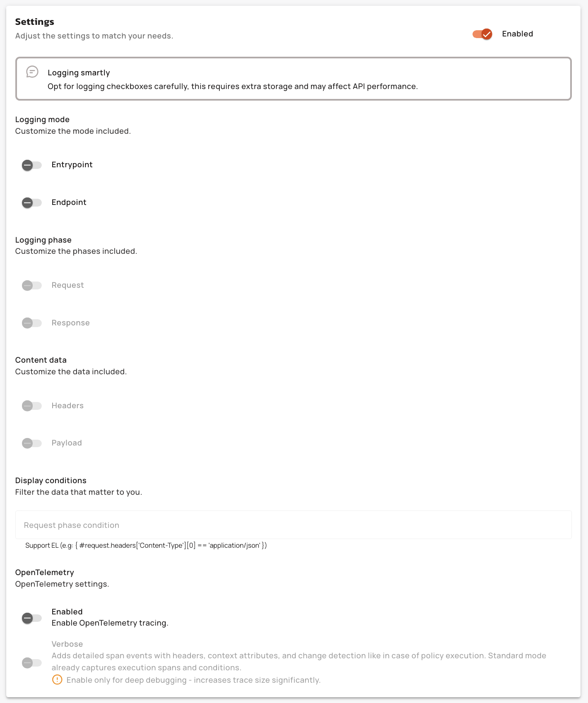Disable the main Enabled settings toggle
588x703 pixels.
(482, 34)
